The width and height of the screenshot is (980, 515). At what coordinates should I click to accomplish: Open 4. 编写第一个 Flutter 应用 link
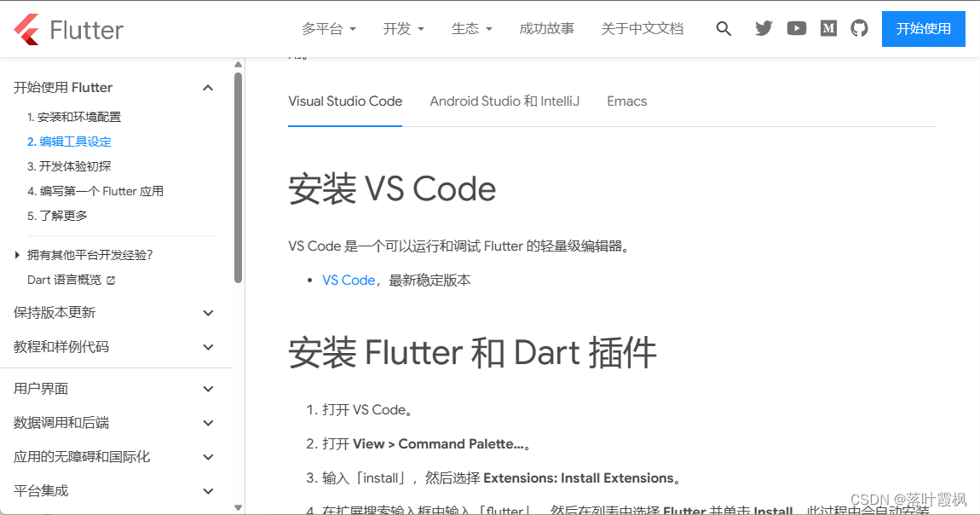pos(95,191)
